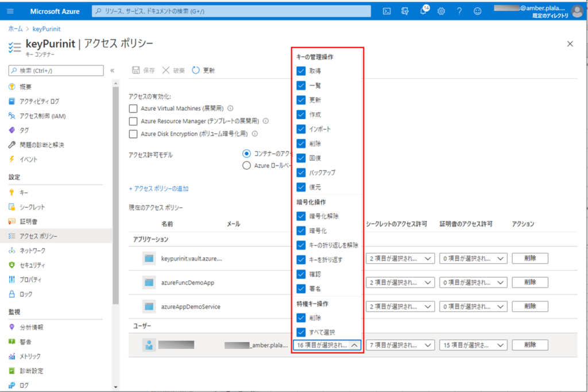
Task: Collapse the 16 項目が選択 key permissions dropdown
Action: pos(327,345)
